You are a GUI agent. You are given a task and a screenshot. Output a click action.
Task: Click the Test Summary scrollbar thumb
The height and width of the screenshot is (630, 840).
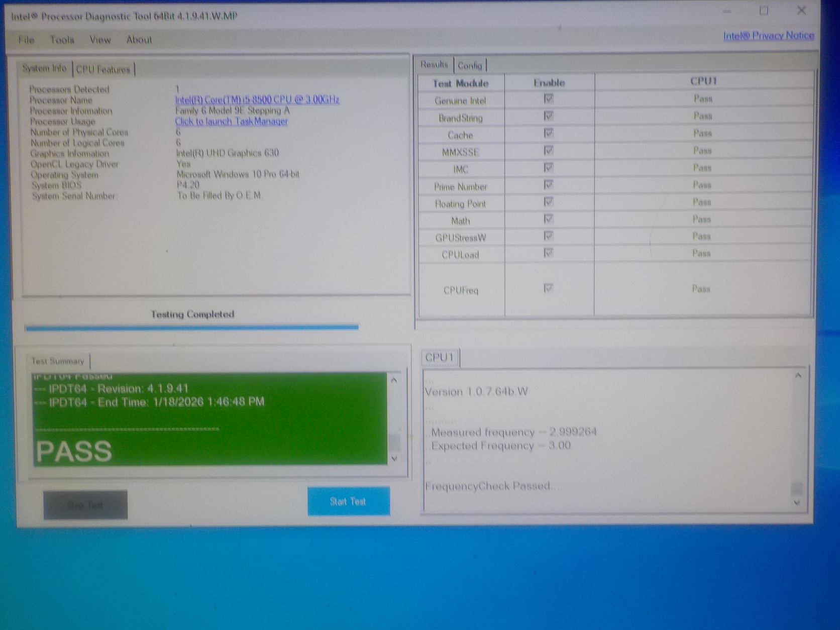click(394, 443)
